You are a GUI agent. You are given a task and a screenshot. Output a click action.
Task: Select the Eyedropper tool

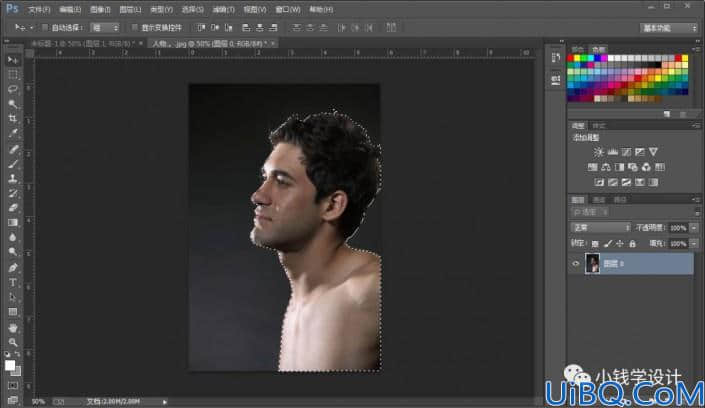[13, 134]
